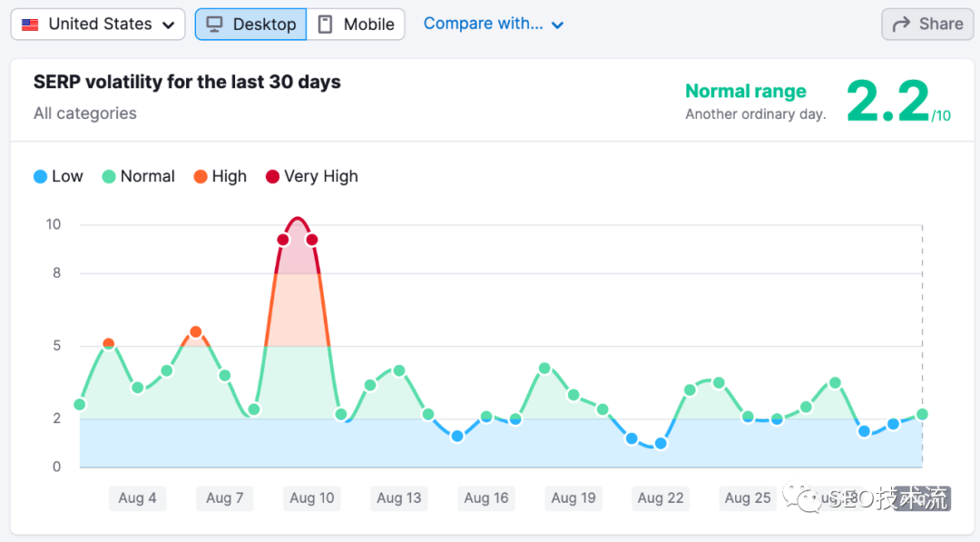Open the United States country dropdown
Viewport: 980px width, 542px height.
98,25
